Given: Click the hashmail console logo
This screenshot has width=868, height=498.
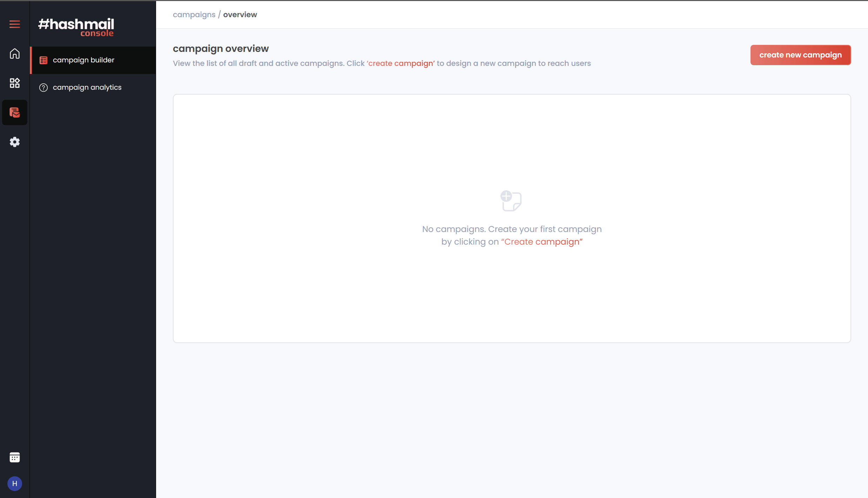Looking at the screenshot, I should [x=76, y=27].
